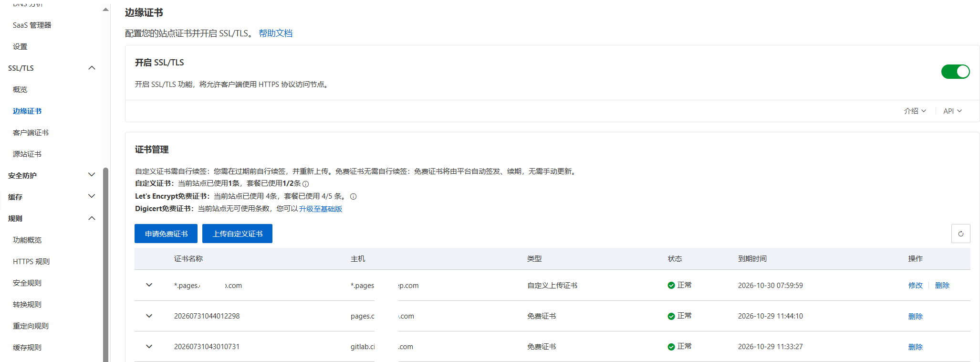Viewport: 980px width, 362px height.
Task: Select 边缘证书 in sidebar
Action: pyautogui.click(x=27, y=111)
